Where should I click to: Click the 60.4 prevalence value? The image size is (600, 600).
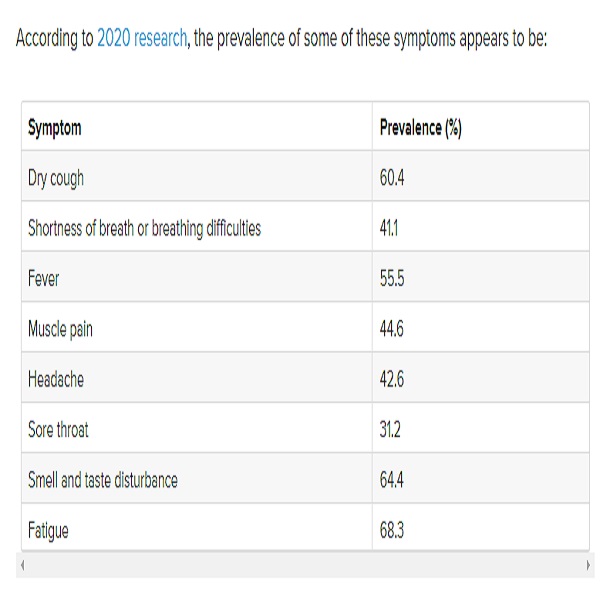click(x=392, y=178)
